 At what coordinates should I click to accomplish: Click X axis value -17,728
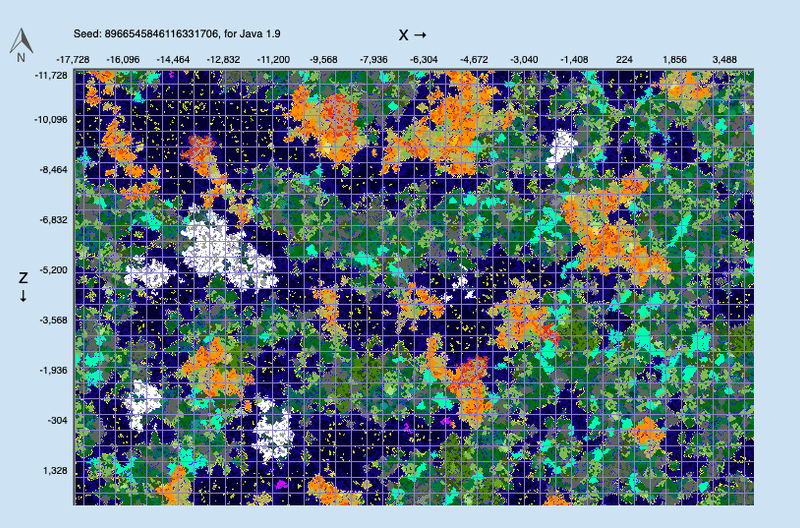(72, 60)
